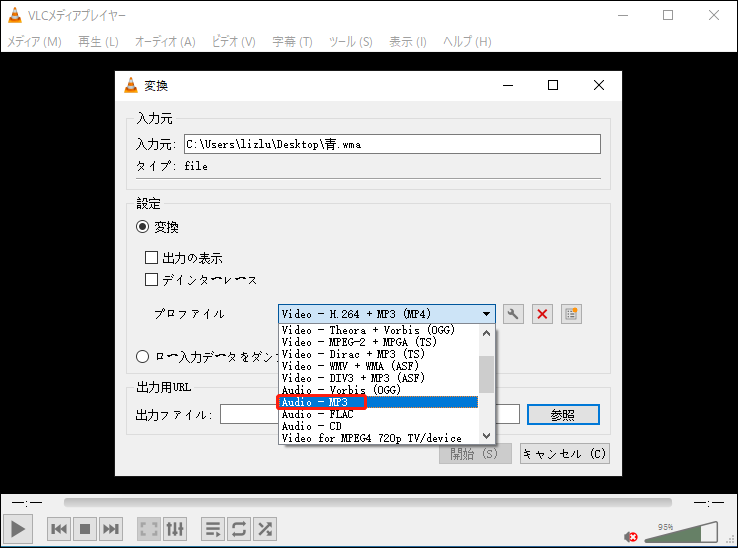Click VLC cone icon in main title bar

[15, 15]
